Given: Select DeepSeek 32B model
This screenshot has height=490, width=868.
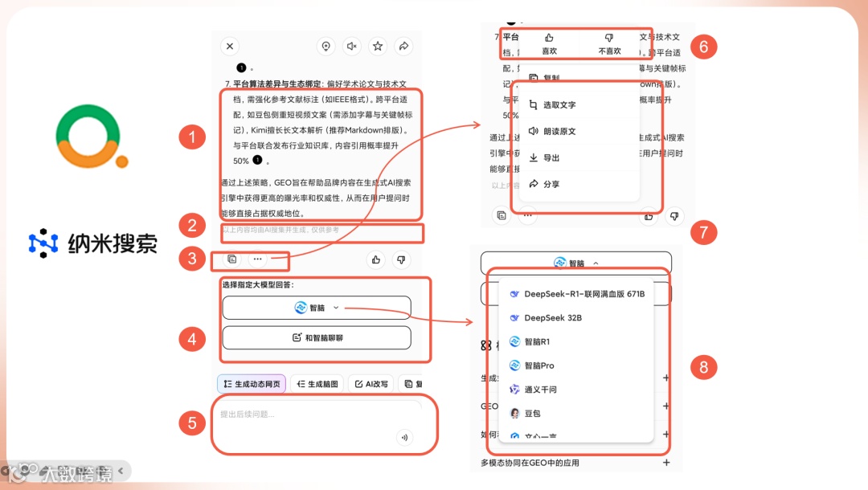Looking at the screenshot, I should 577,317.
